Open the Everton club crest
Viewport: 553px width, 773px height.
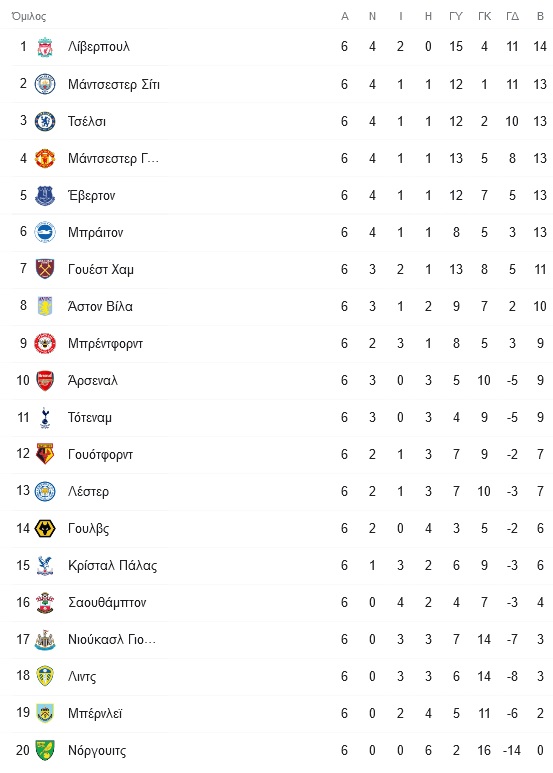[45, 195]
